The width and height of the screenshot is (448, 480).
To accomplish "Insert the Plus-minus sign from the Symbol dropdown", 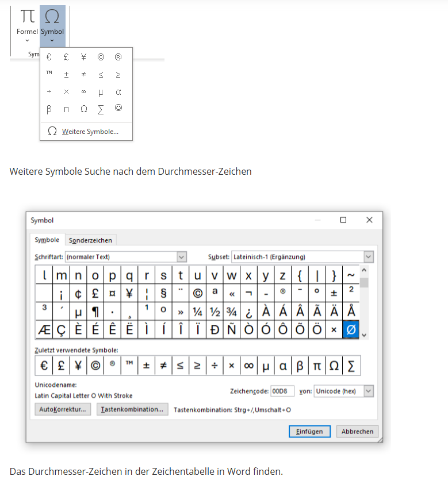I will tap(66, 74).
